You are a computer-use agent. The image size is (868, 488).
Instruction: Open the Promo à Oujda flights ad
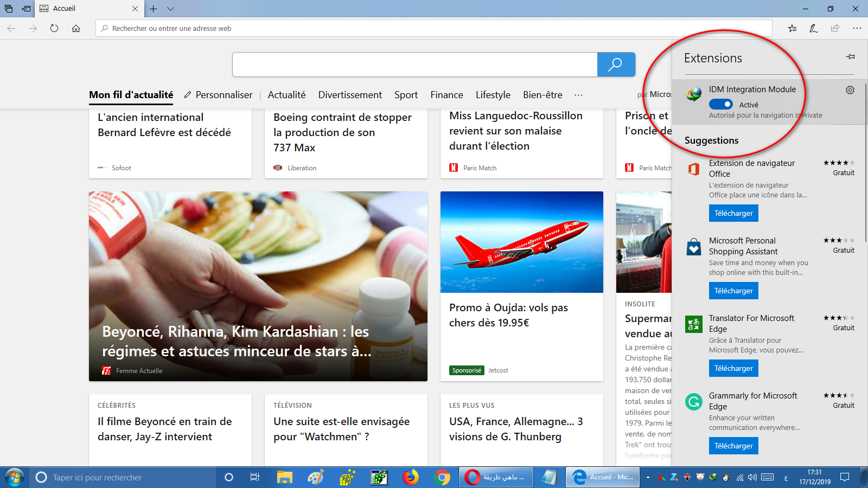[x=508, y=315]
